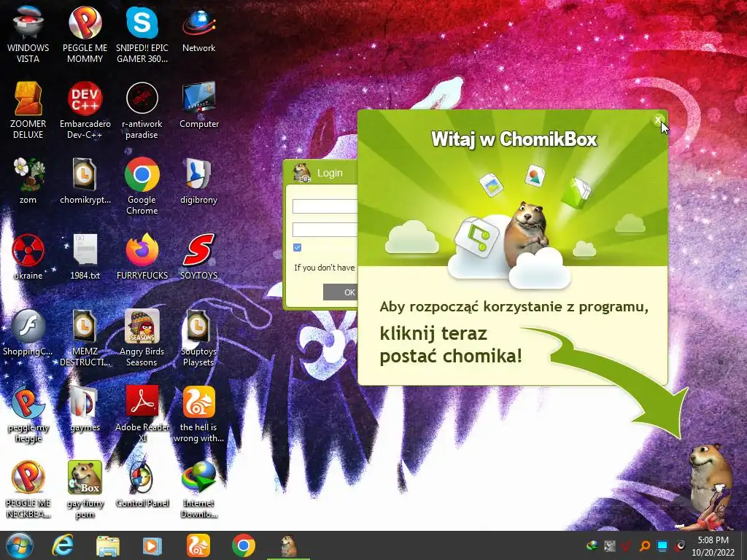Launch Embarcadero Dev-C++ shortcut
The height and width of the screenshot is (560, 747).
click(85, 98)
